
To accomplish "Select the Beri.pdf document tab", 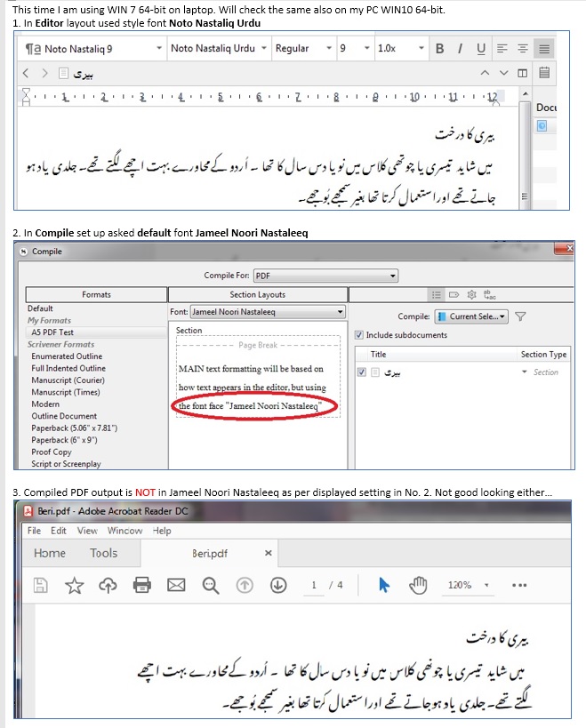I will pyautogui.click(x=210, y=554).
